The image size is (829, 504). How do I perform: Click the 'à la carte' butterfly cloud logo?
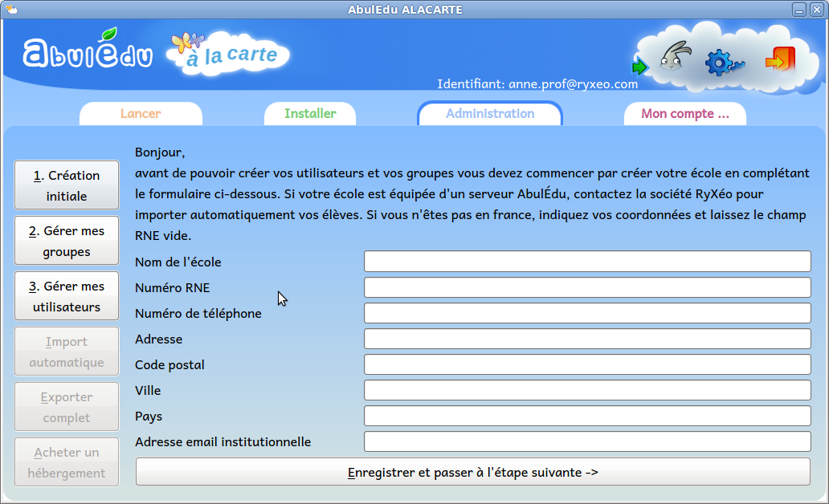click(x=228, y=53)
